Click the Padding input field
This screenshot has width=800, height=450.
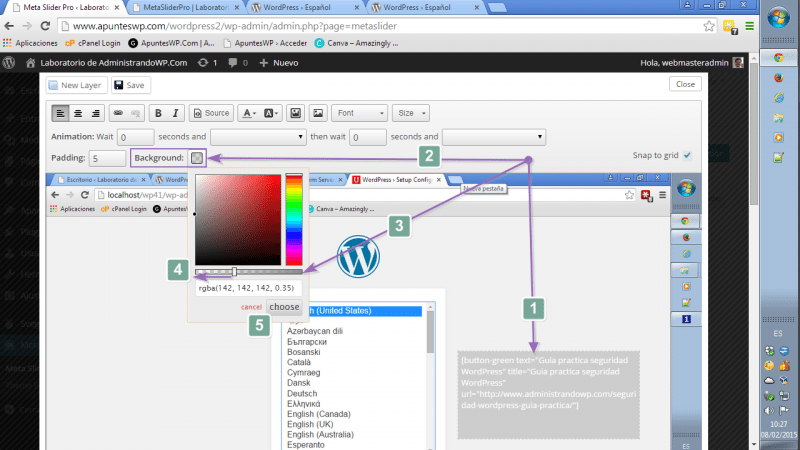(x=107, y=159)
